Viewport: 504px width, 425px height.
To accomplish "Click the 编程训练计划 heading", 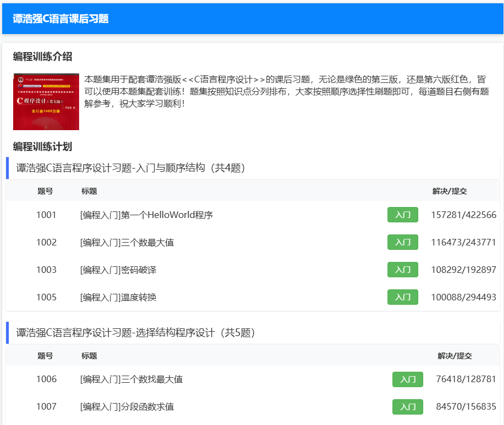I will (x=42, y=147).
